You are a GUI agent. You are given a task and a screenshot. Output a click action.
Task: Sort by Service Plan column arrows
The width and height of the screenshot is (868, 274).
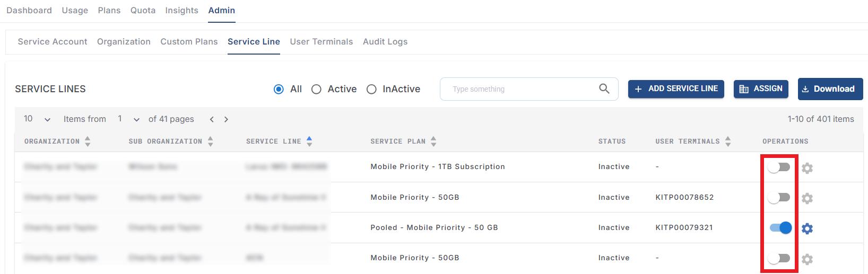pyautogui.click(x=433, y=142)
